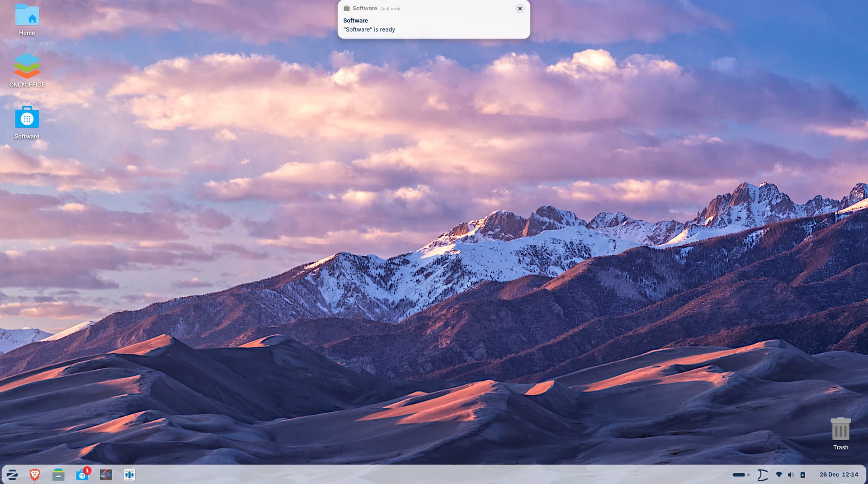Open the Wi-Fi network status menu
This screenshot has width=868, height=484.
(x=778, y=475)
